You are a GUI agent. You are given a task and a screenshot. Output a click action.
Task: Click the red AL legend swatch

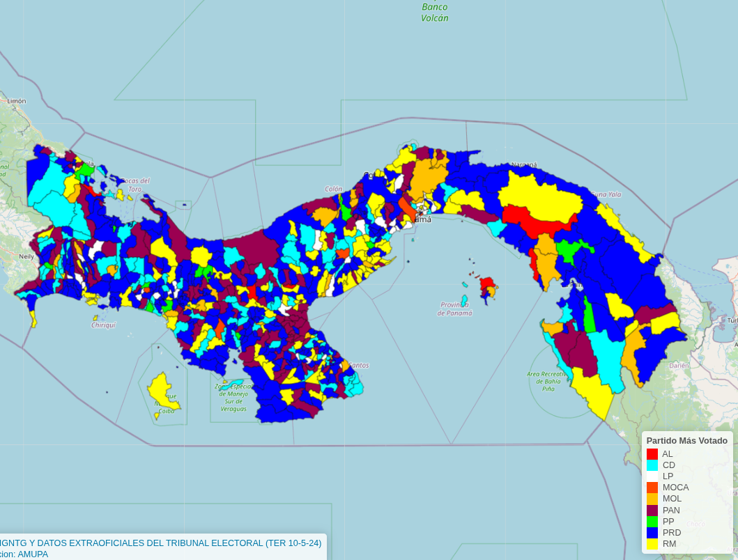pos(652,454)
